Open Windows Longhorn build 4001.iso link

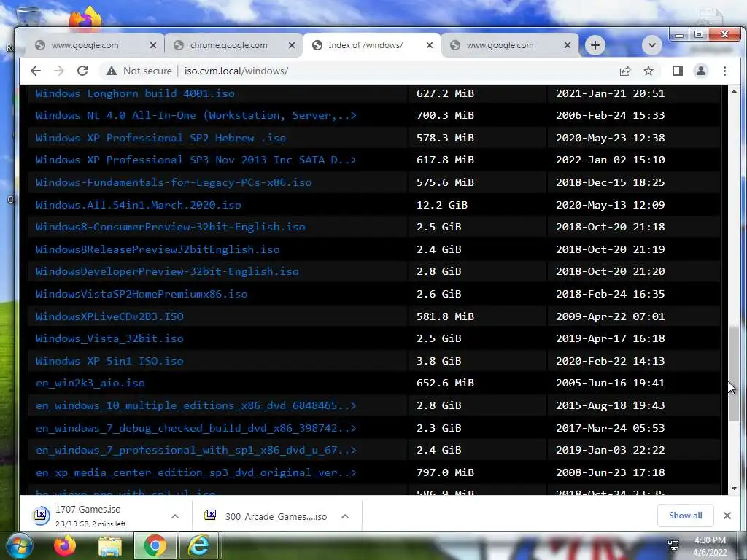[135, 93]
